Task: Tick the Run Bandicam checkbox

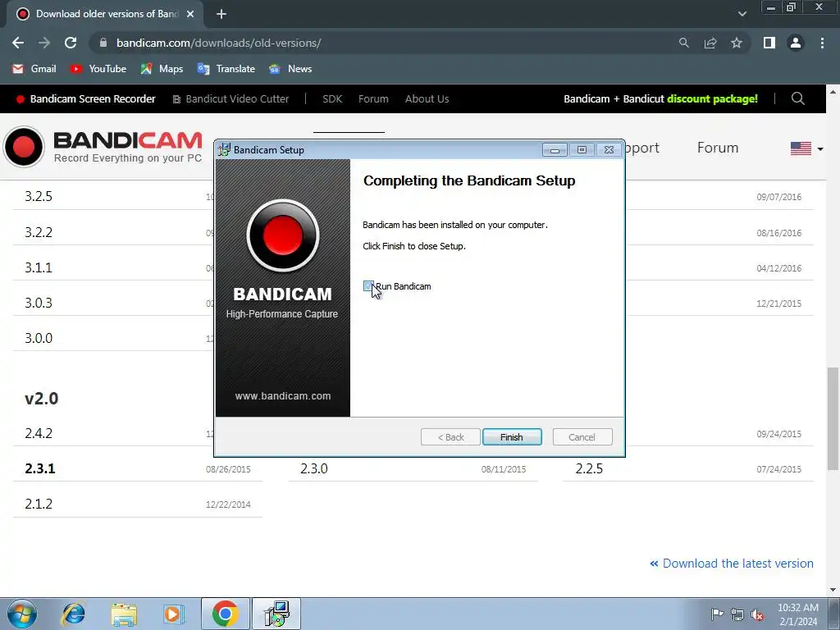Action: coord(368,286)
